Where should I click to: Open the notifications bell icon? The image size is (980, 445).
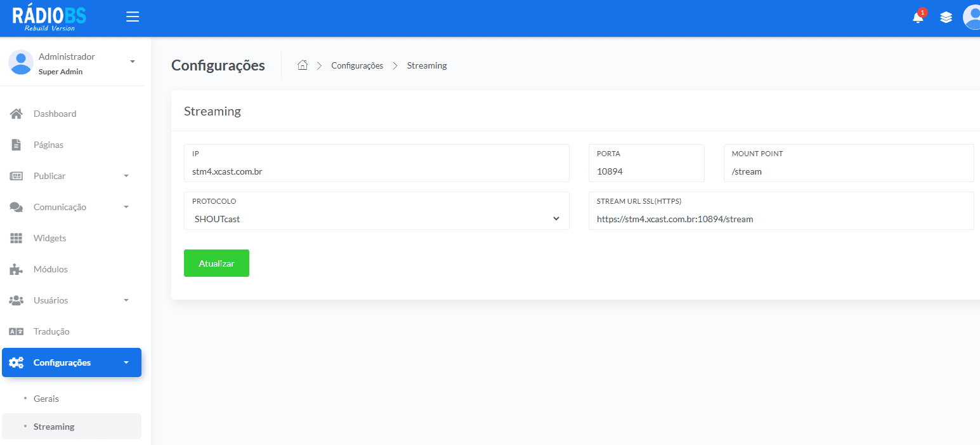918,18
